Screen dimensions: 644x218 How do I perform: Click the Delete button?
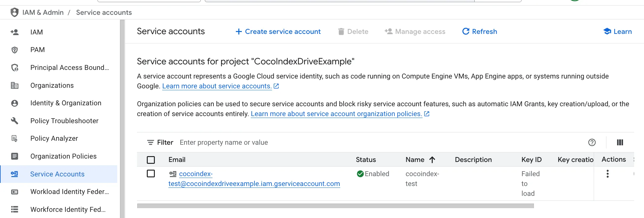353,31
